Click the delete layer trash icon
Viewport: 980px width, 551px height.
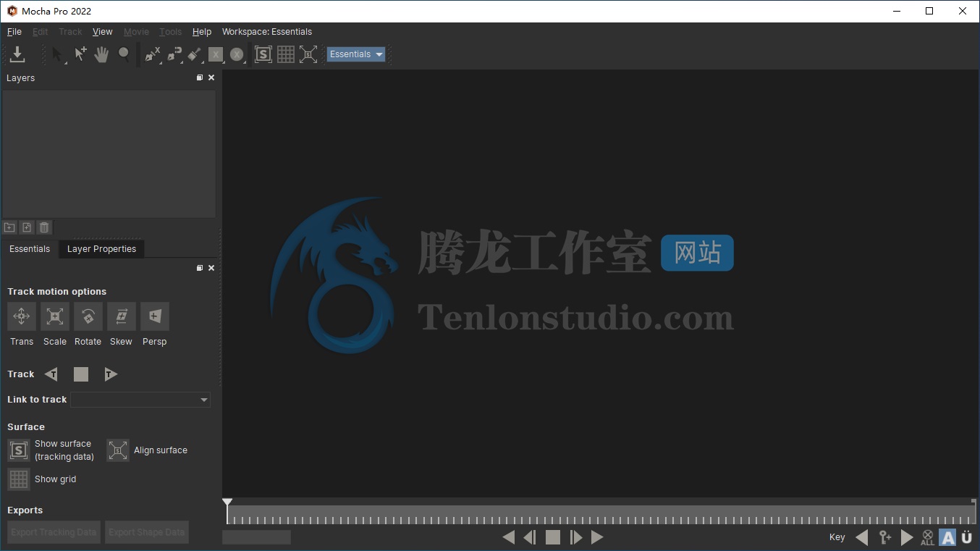point(44,227)
